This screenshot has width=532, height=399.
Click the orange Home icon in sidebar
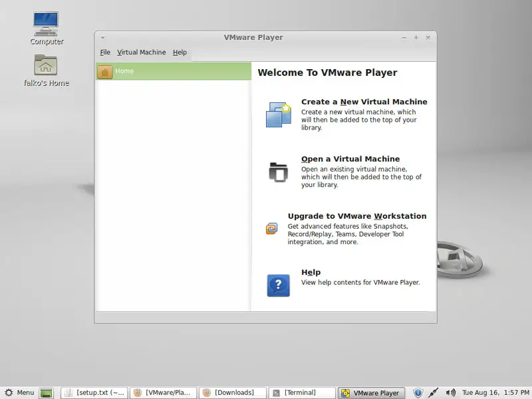point(105,72)
